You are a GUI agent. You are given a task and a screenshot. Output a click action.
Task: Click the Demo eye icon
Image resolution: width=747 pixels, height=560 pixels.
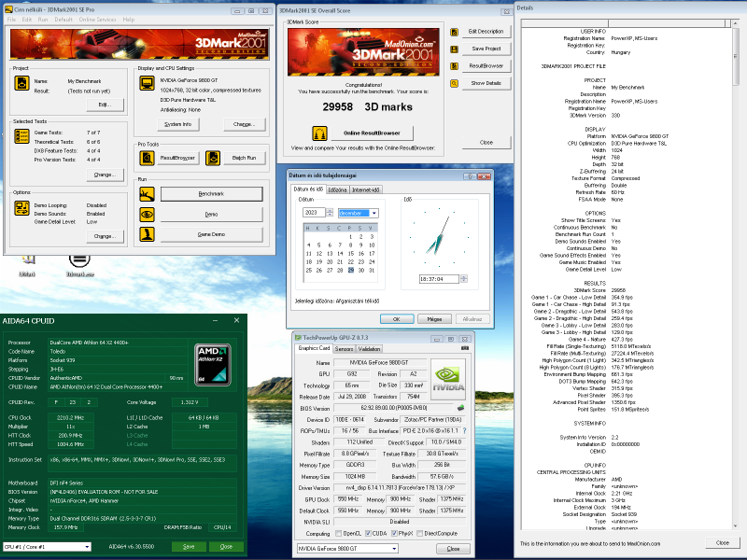(x=147, y=215)
